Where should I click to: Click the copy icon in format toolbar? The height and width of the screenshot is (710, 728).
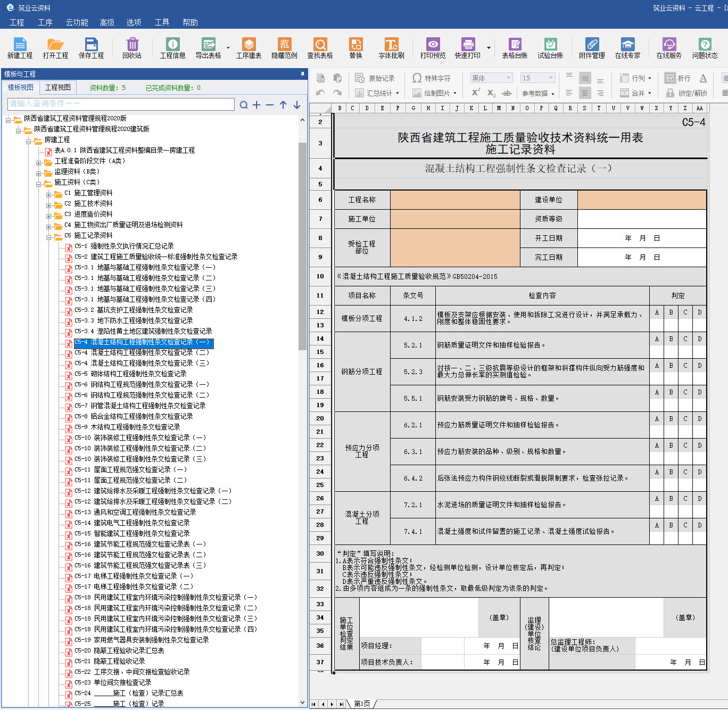(x=320, y=78)
